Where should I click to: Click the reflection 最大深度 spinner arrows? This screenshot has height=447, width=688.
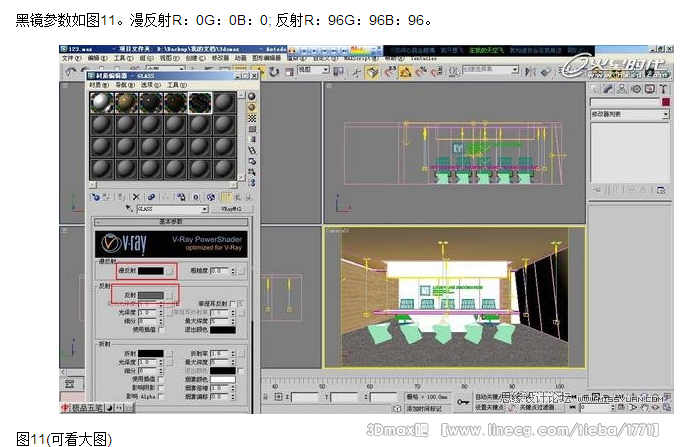pyautogui.click(x=233, y=321)
